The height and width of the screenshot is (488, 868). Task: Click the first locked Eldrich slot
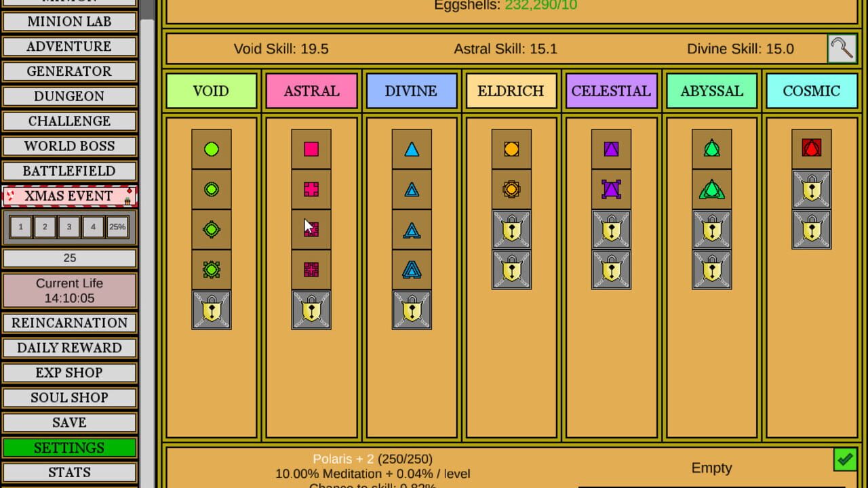click(511, 229)
